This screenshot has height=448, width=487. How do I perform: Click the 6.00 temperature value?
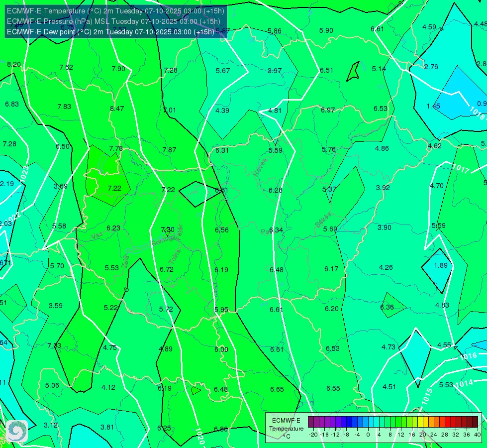pyautogui.click(x=221, y=349)
